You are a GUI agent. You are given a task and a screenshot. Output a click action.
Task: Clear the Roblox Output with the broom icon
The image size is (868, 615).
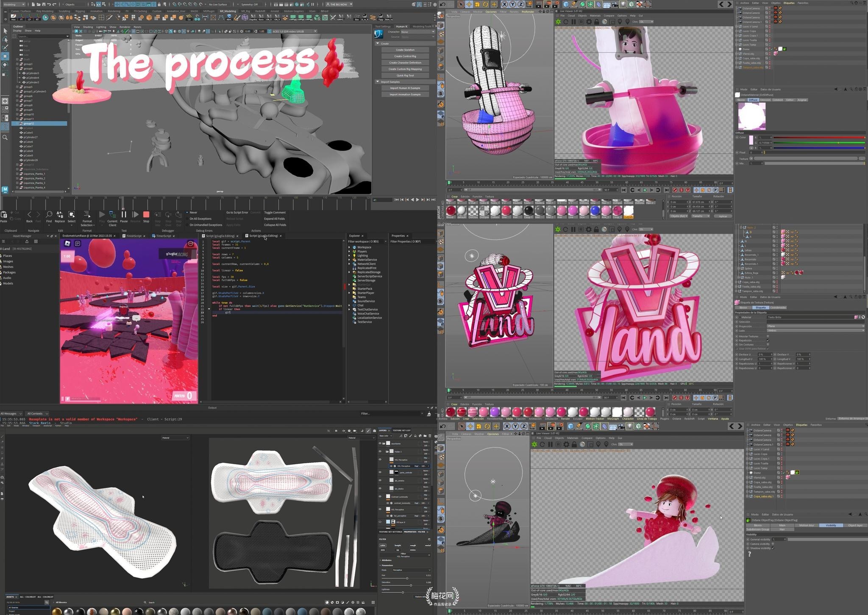(x=429, y=413)
